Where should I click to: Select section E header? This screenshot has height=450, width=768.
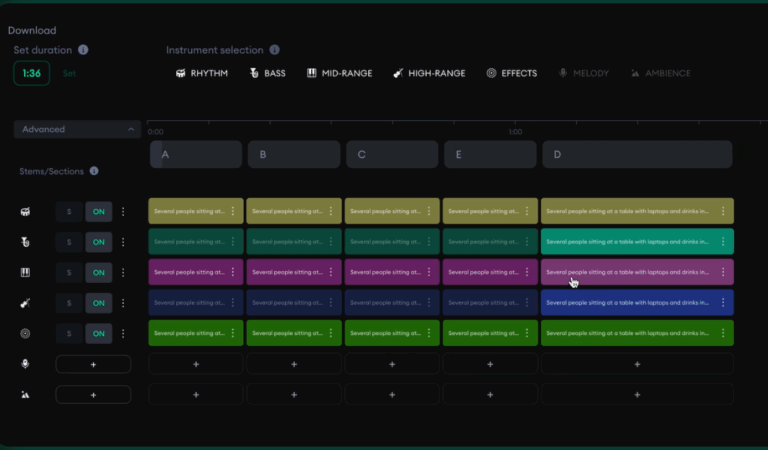[x=490, y=154]
